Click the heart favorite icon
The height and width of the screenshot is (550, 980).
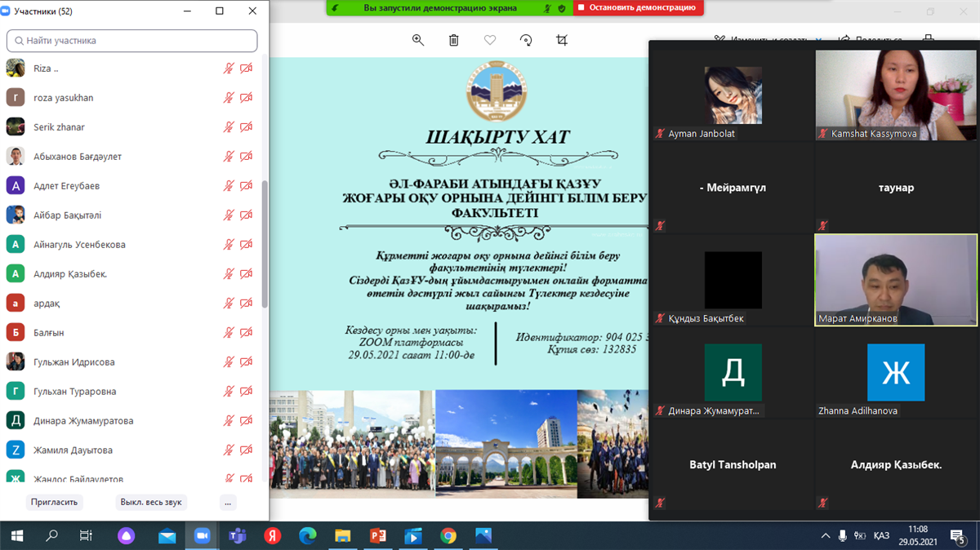click(x=490, y=40)
